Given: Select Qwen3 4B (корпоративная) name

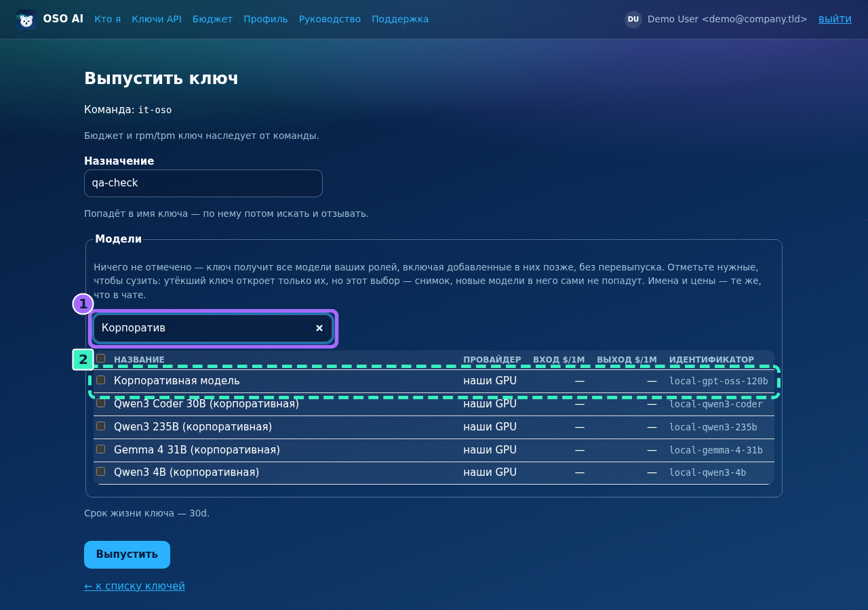Looking at the screenshot, I should coord(186,472).
